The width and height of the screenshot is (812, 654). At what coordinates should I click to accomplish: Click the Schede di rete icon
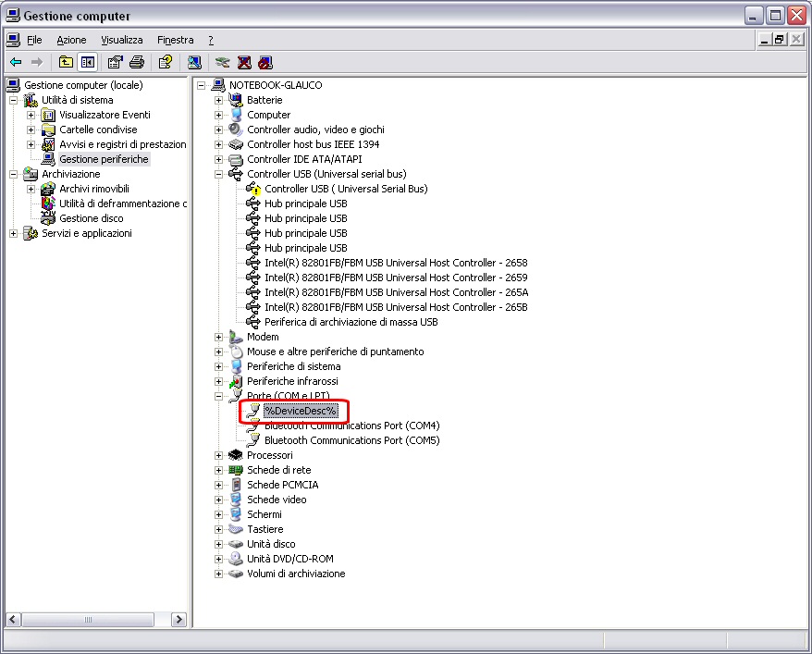tap(236, 470)
